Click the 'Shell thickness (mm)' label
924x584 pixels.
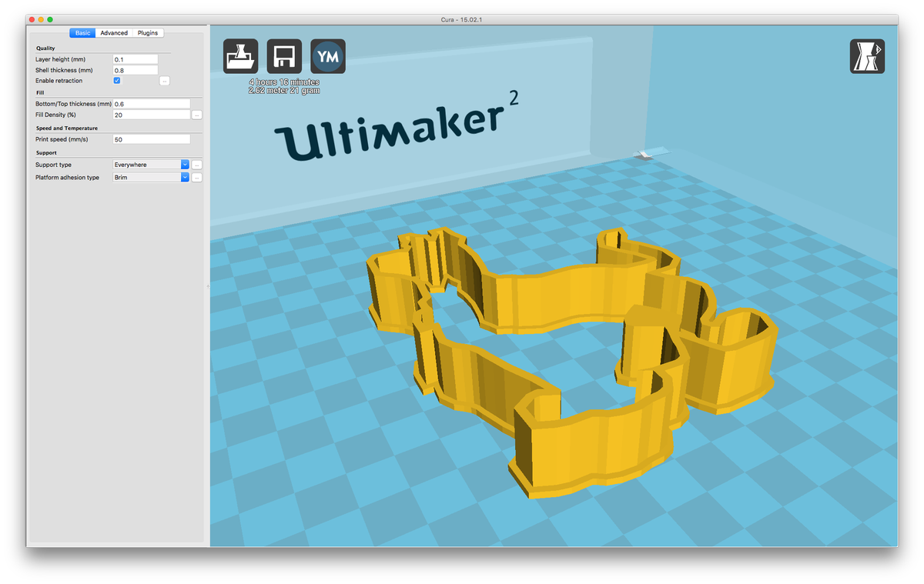[64, 70]
